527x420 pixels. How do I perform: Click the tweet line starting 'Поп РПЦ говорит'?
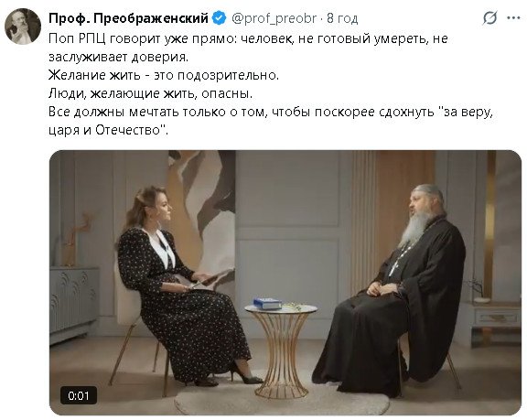248,38
